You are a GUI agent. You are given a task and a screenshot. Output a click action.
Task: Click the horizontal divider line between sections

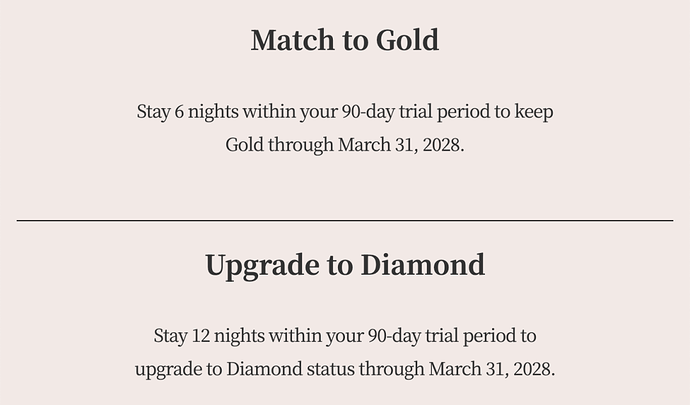(x=344, y=220)
